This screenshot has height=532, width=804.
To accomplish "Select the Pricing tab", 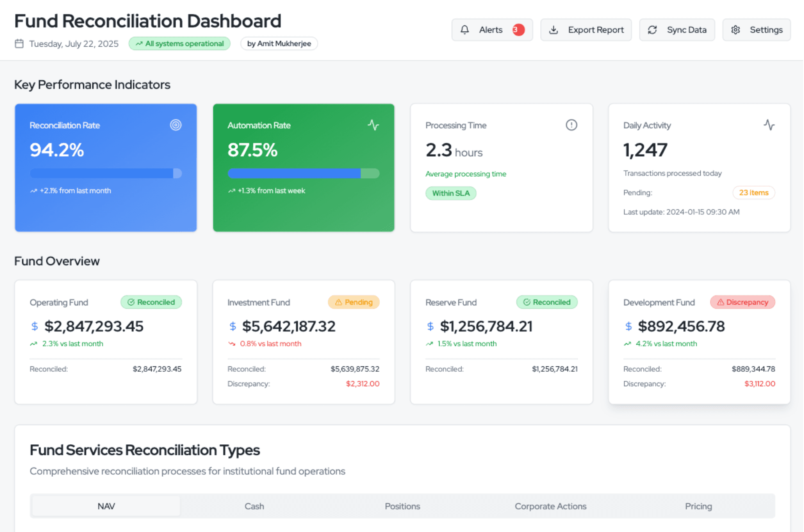I will click(x=698, y=506).
